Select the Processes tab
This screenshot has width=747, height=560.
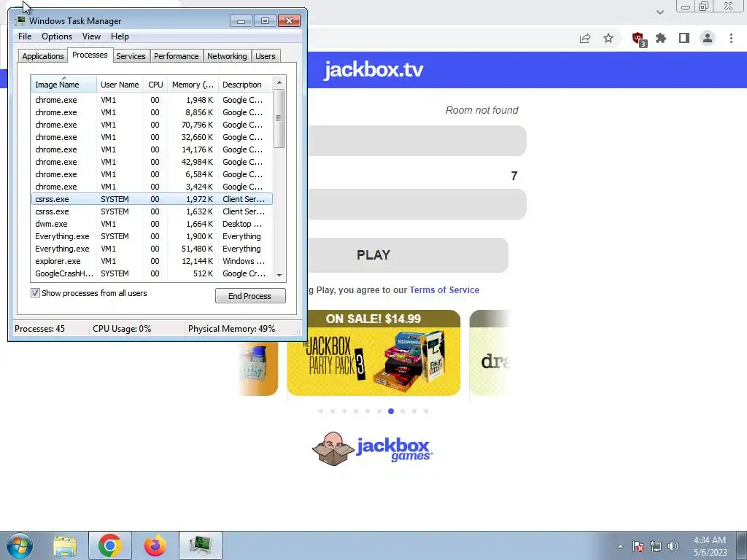tap(90, 55)
